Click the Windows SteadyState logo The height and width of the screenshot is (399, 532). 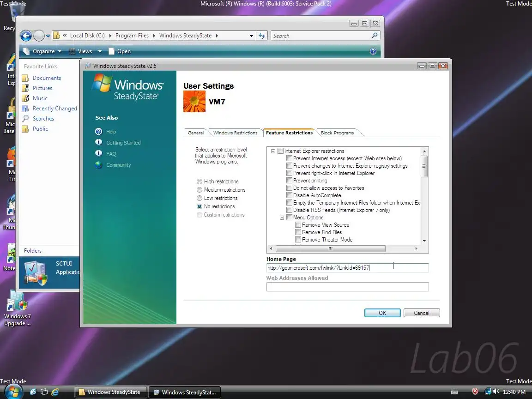[127, 87]
